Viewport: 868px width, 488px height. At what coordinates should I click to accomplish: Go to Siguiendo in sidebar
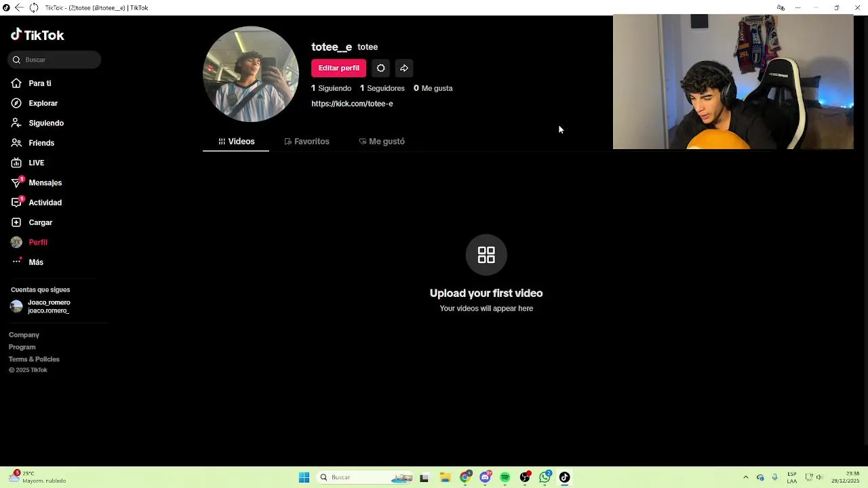pyautogui.click(x=46, y=123)
